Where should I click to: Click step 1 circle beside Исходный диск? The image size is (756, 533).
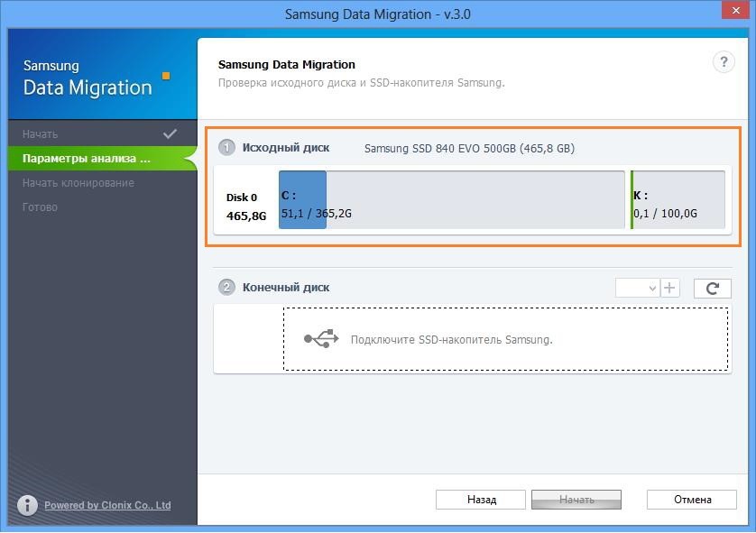pyautogui.click(x=227, y=147)
